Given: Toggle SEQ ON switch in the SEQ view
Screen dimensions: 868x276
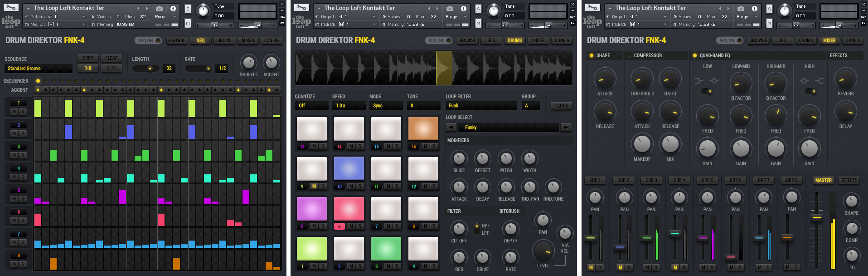Looking at the screenshot, I should click(x=148, y=40).
